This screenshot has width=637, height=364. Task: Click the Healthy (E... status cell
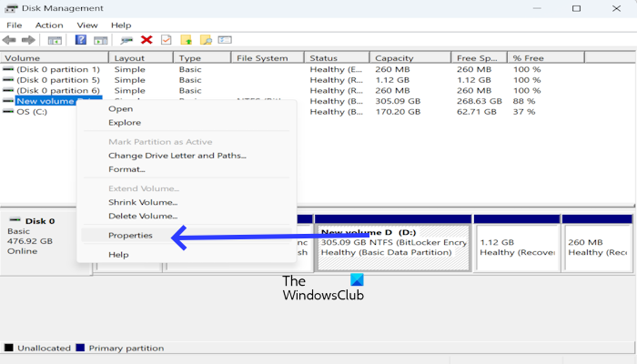(337, 69)
